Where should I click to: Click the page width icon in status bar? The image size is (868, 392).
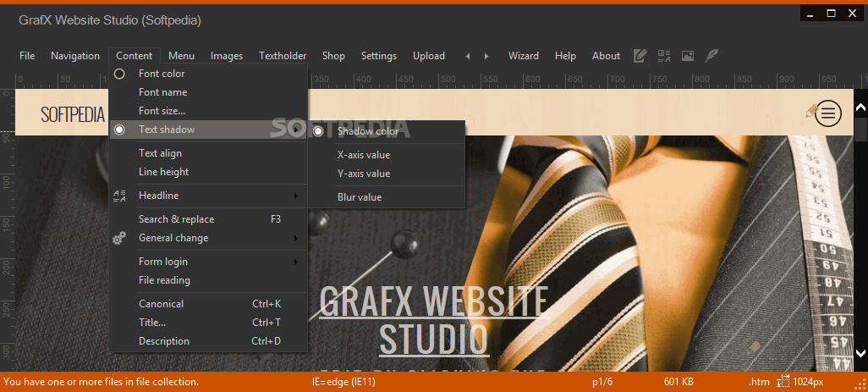[x=783, y=381]
